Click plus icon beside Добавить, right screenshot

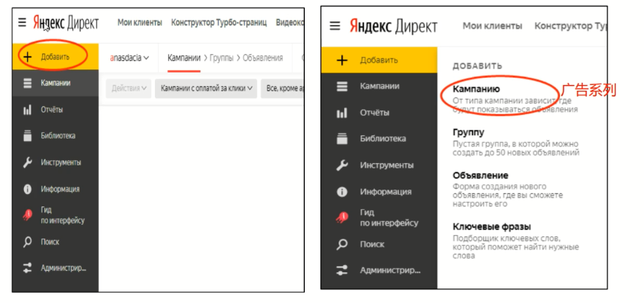341,61
